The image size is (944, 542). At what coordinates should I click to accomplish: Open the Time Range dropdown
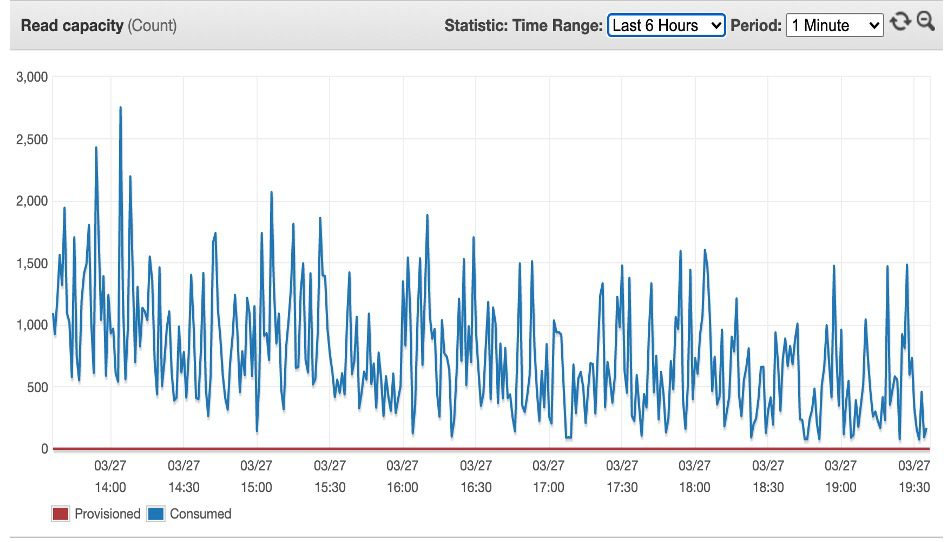point(666,25)
